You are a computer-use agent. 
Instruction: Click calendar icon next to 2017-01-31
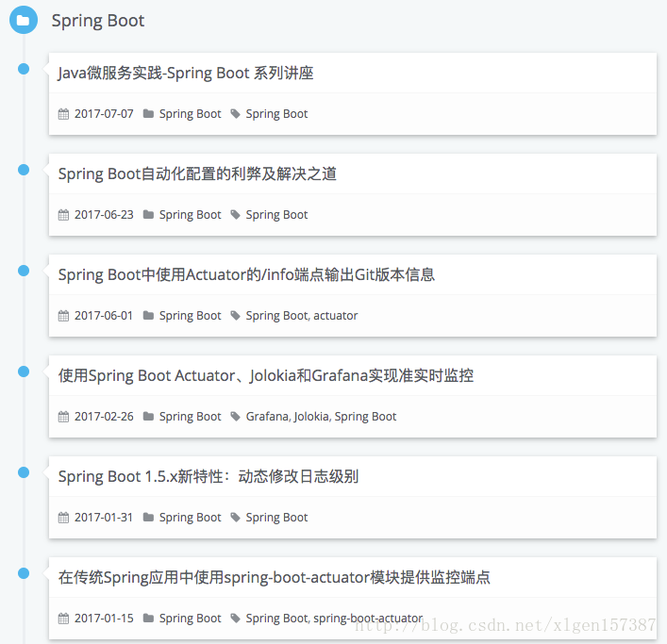pos(63,518)
